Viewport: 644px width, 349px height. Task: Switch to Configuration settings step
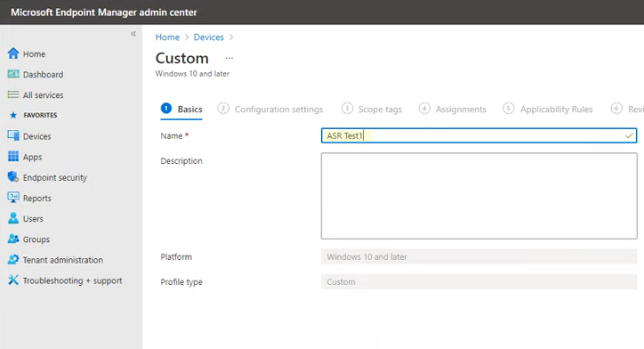pos(270,109)
